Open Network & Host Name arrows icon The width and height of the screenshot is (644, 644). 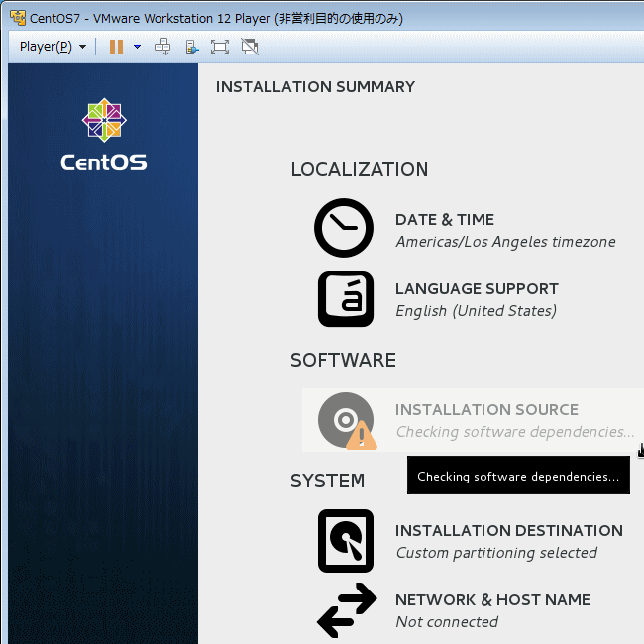point(347,610)
